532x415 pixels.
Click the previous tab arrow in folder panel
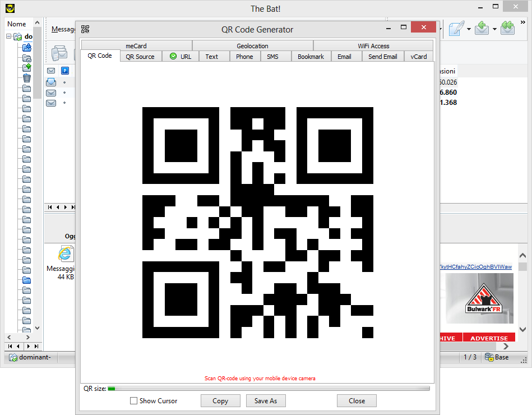18,347
